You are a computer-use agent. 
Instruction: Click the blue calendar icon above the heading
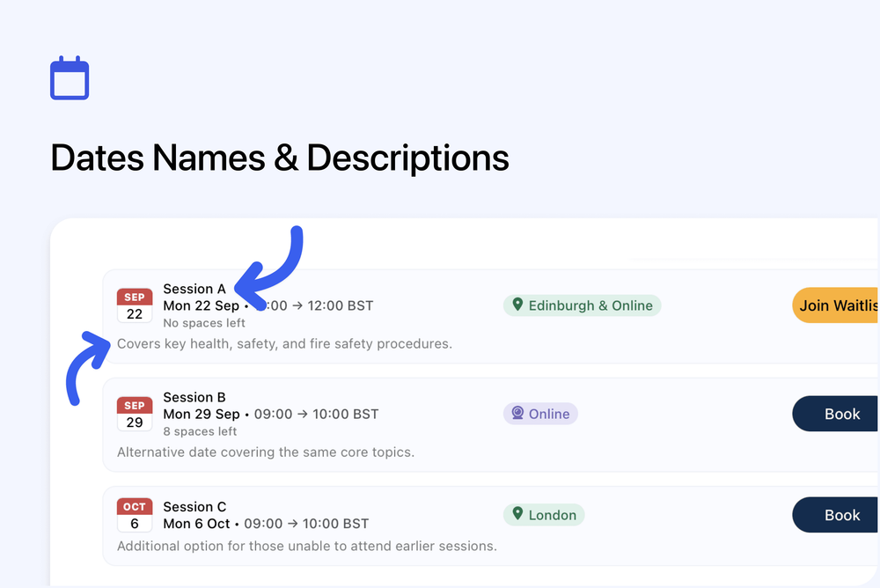[x=70, y=78]
